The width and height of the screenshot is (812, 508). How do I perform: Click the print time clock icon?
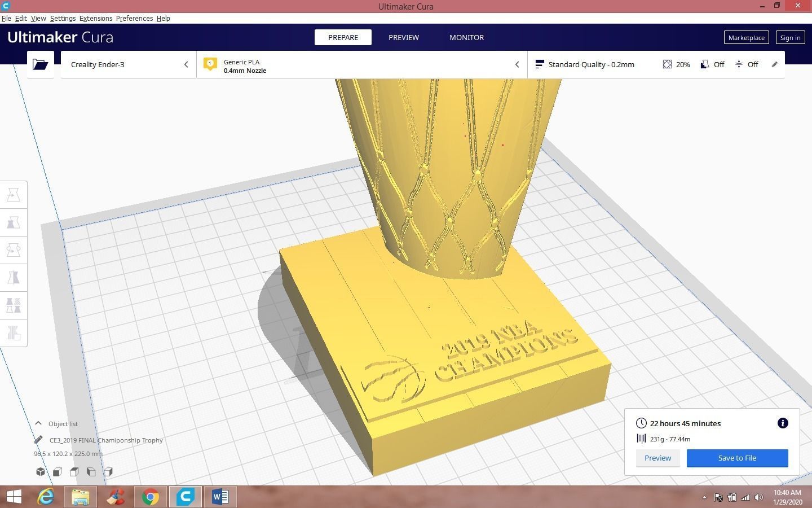[x=641, y=423]
